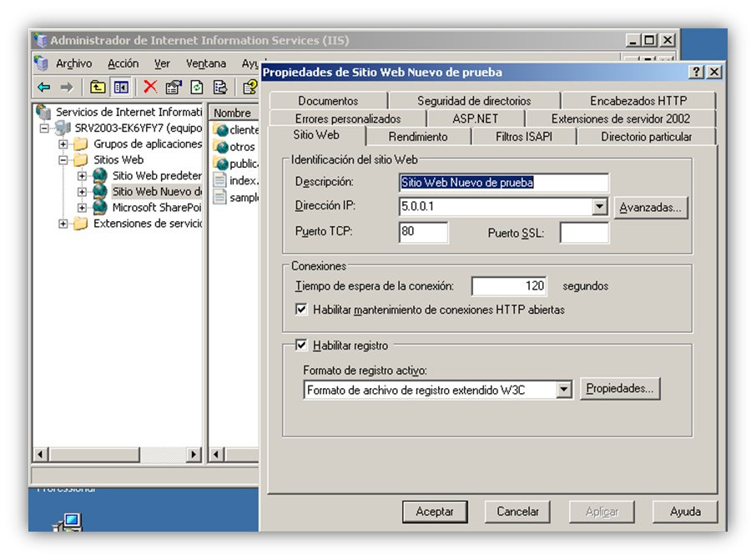Click the sample file icon in the list

219,197
